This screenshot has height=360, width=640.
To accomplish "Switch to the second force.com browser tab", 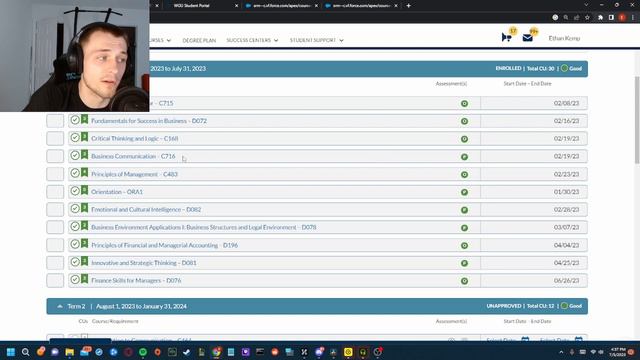I will 362,5.
